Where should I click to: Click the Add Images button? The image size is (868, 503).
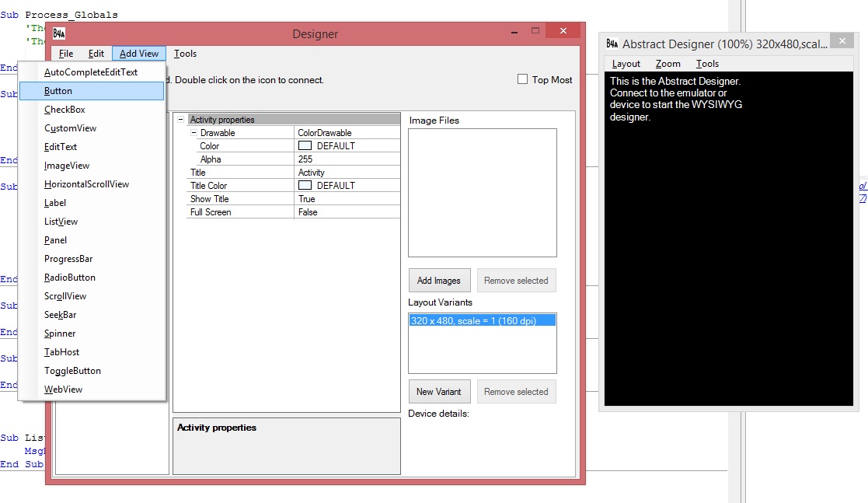pyautogui.click(x=439, y=281)
